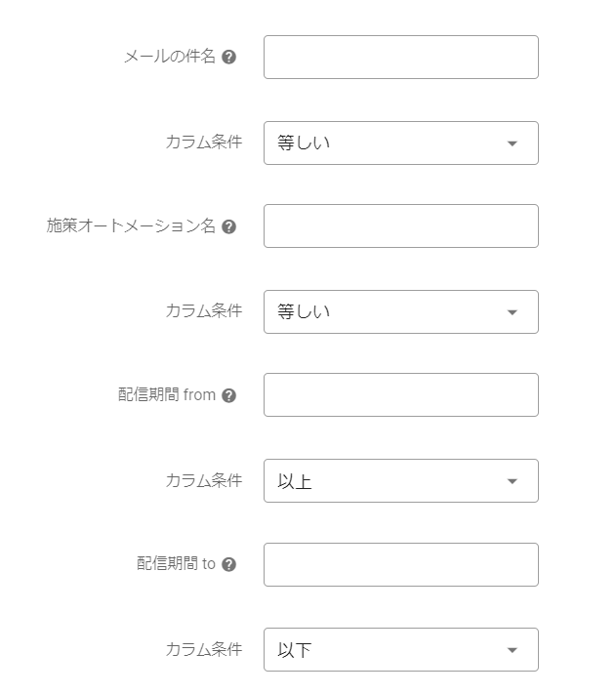The height and width of the screenshot is (694, 616).
Task: Click the メールの件名 label text
Action: (170, 58)
